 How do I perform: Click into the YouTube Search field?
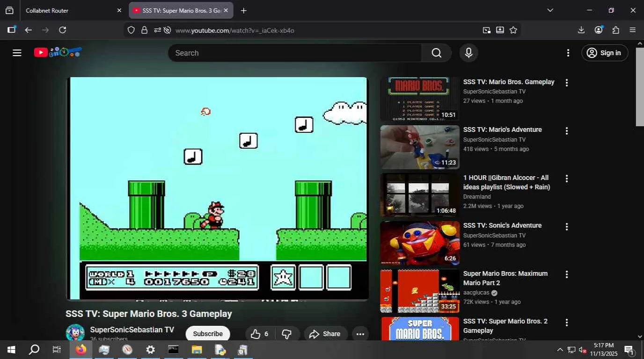[295, 53]
